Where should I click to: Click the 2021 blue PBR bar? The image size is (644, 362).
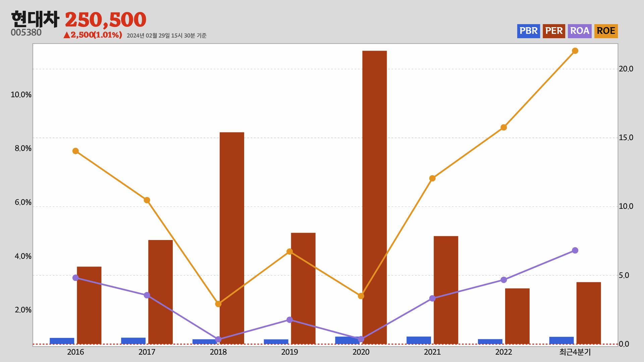point(419,340)
